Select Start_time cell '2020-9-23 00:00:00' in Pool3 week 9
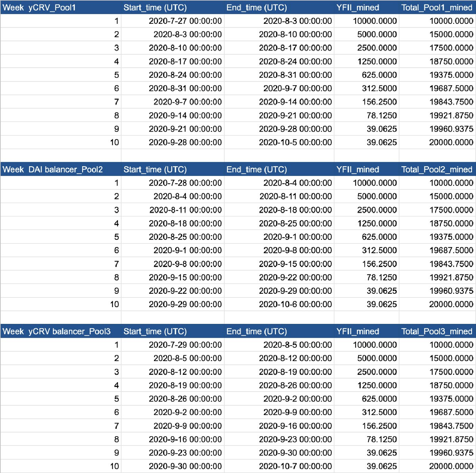 173,453
